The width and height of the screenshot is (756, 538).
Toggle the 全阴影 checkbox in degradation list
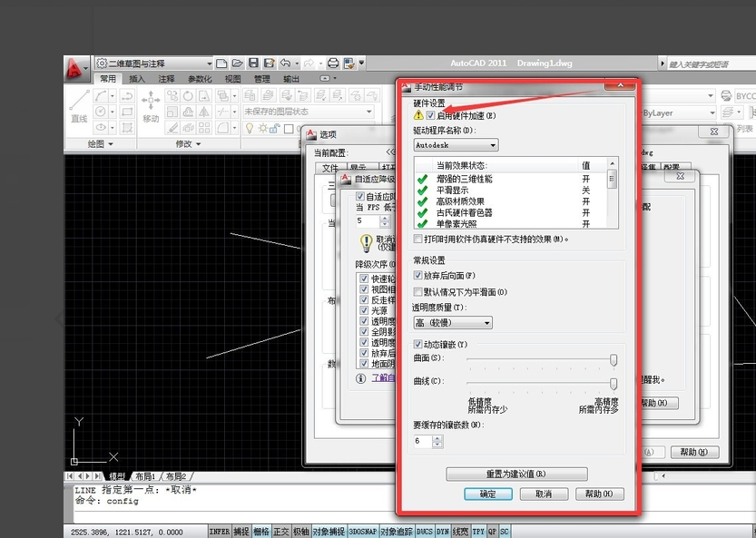364,332
